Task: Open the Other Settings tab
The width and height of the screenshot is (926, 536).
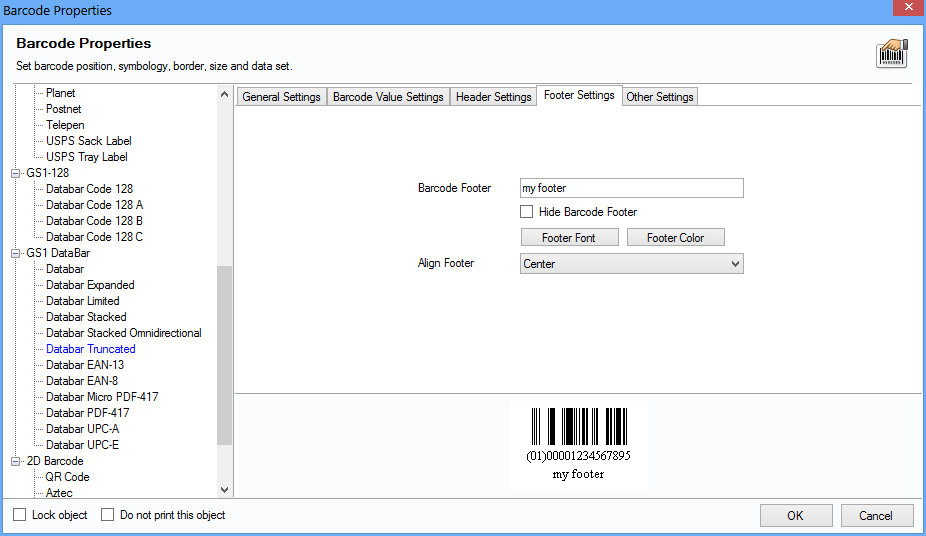Action: point(660,97)
